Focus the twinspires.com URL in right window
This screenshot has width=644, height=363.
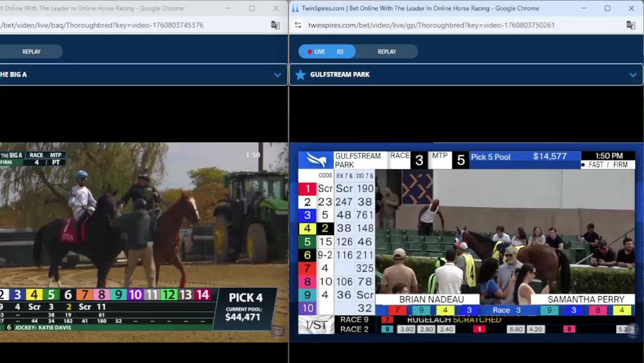[x=431, y=25]
